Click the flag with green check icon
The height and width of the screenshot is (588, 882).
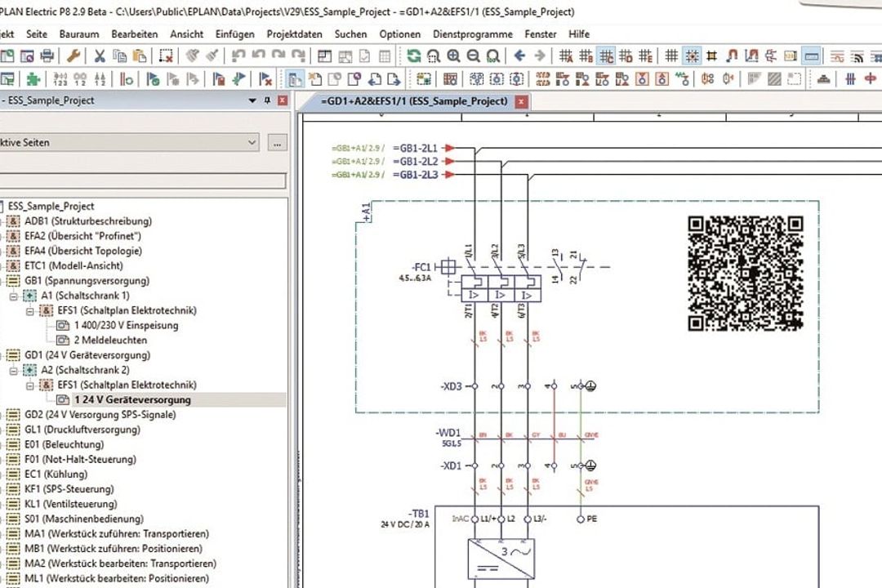coord(153,78)
